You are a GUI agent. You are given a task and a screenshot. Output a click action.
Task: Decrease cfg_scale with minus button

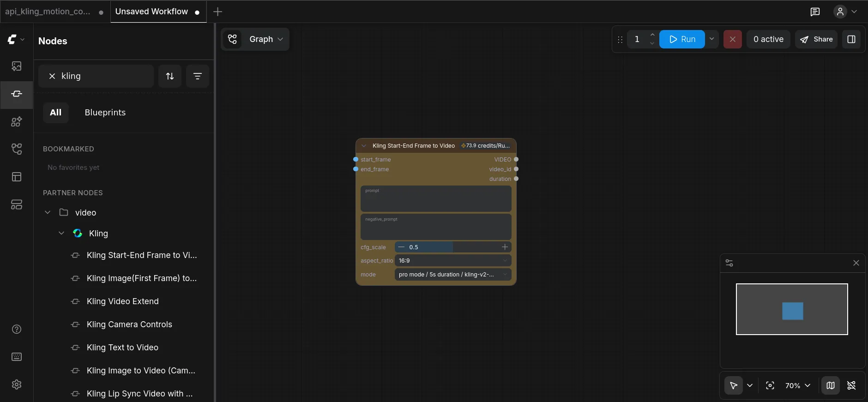401,247
